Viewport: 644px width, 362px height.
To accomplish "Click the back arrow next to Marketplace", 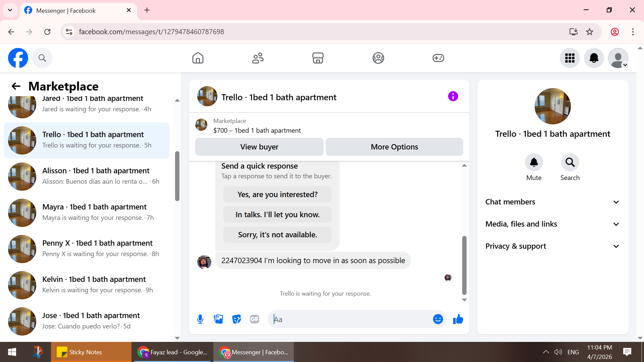I will pos(16,86).
